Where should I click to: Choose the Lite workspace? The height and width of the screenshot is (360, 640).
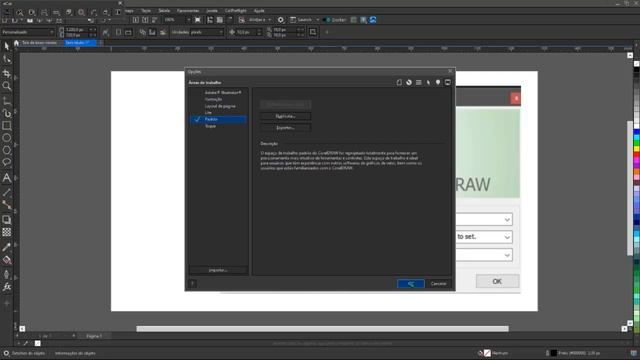coord(208,113)
